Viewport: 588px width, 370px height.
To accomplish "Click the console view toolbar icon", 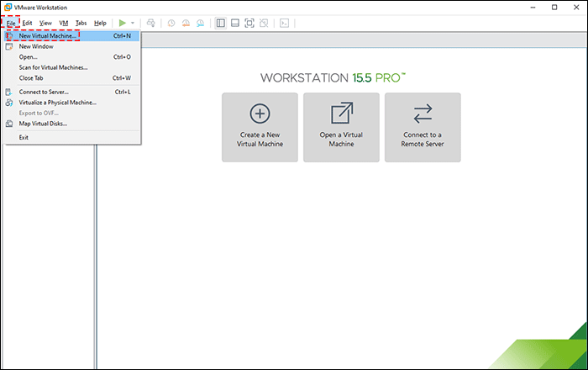I will point(285,24).
